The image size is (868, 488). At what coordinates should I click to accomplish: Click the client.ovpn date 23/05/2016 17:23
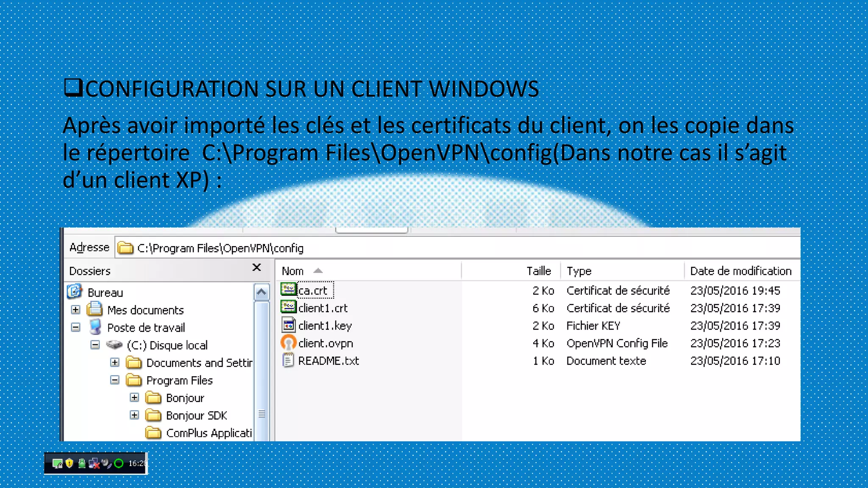point(735,343)
